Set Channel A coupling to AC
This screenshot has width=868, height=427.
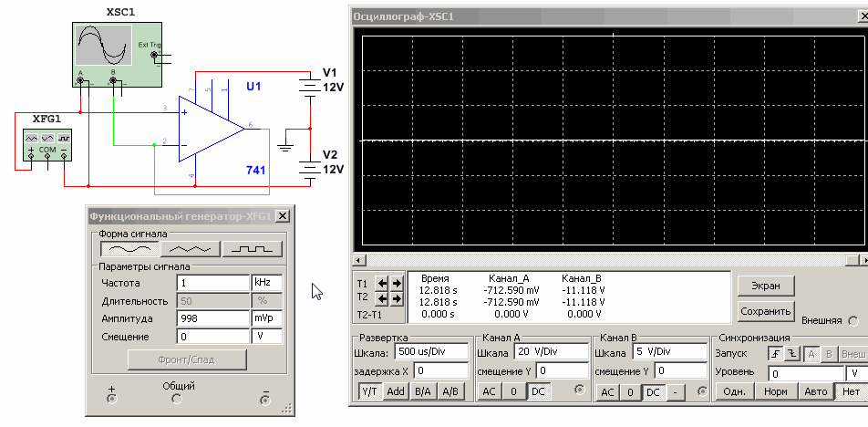(x=489, y=391)
